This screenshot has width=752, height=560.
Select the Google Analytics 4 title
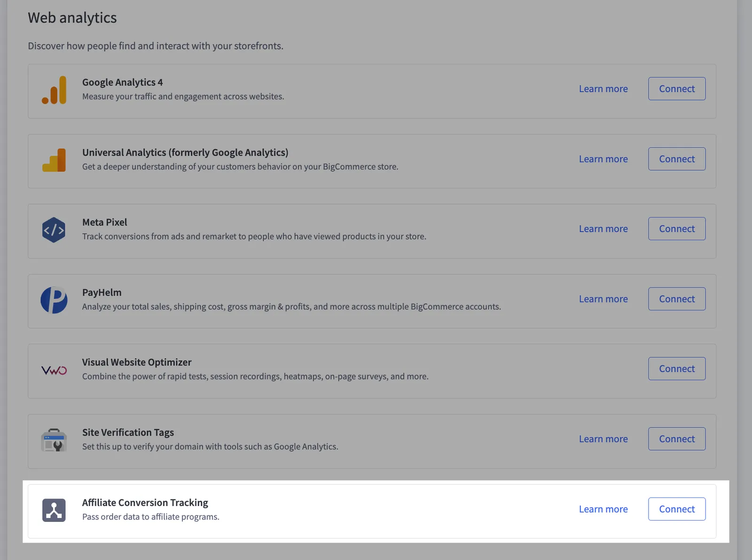tap(123, 82)
